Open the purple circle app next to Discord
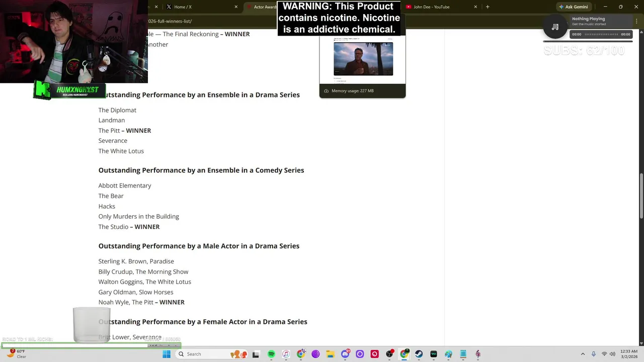 click(360, 354)
